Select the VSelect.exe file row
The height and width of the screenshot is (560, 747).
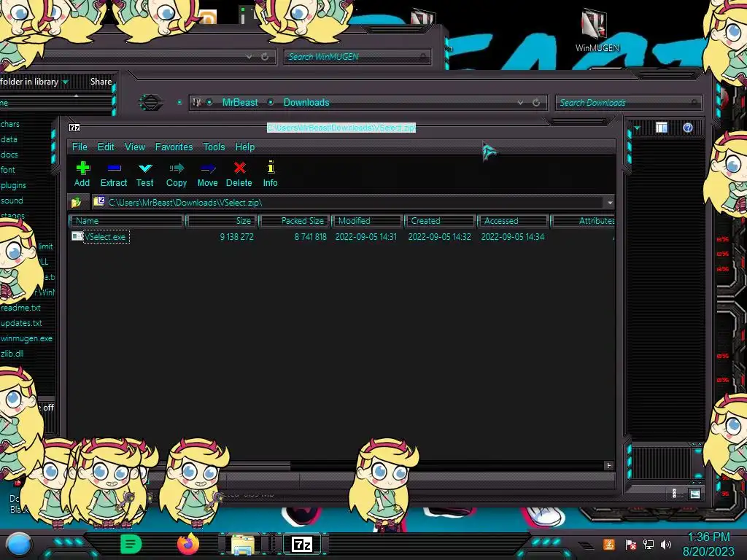pyautogui.click(x=105, y=237)
